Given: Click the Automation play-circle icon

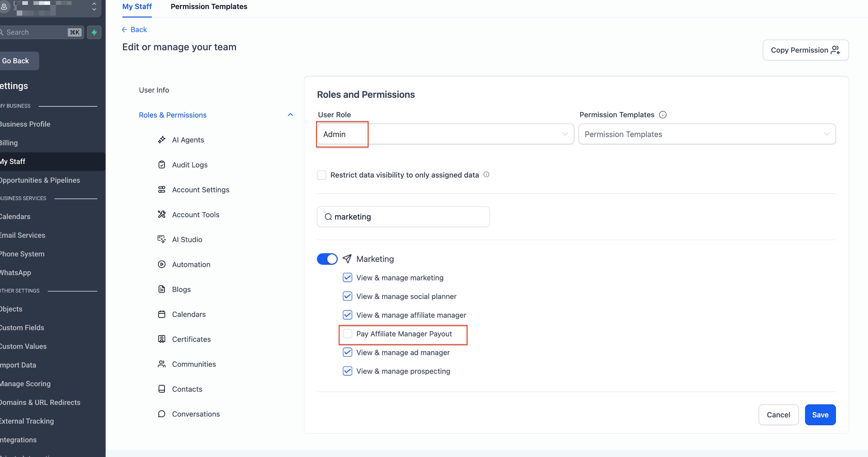Looking at the screenshot, I should [162, 264].
